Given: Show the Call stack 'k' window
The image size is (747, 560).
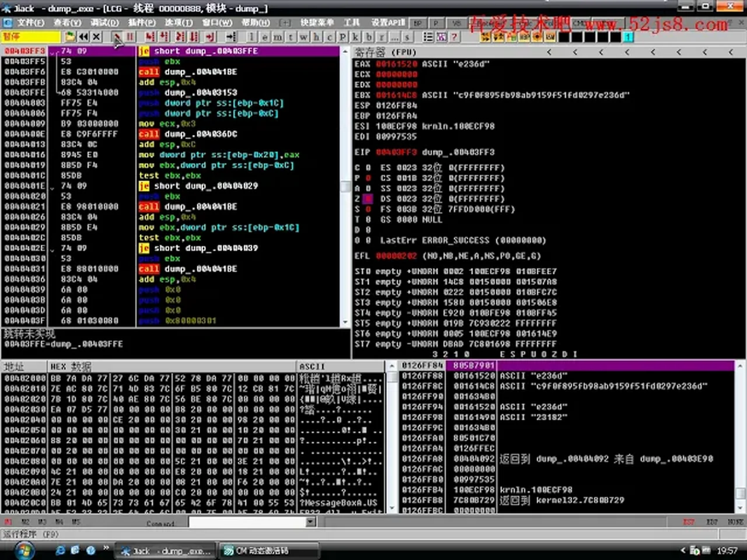Looking at the screenshot, I should click(355, 37).
